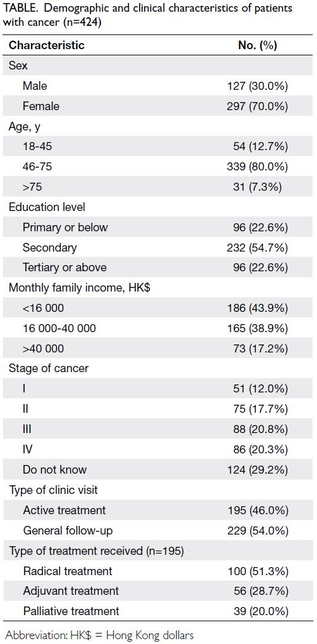Select the 46-75 age row
The height and width of the screenshot is (644, 317).
[158, 167]
